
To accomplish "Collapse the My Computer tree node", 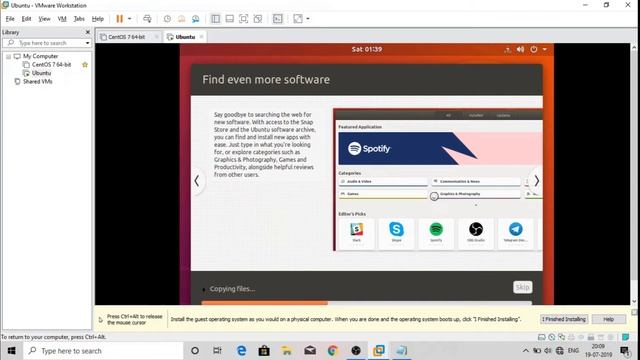I will [8, 56].
